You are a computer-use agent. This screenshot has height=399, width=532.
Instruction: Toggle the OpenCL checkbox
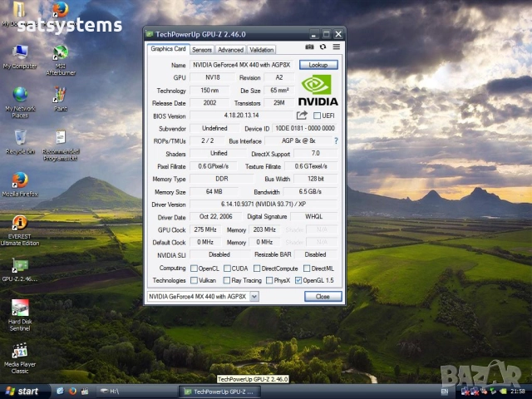click(x=194, y=268)
